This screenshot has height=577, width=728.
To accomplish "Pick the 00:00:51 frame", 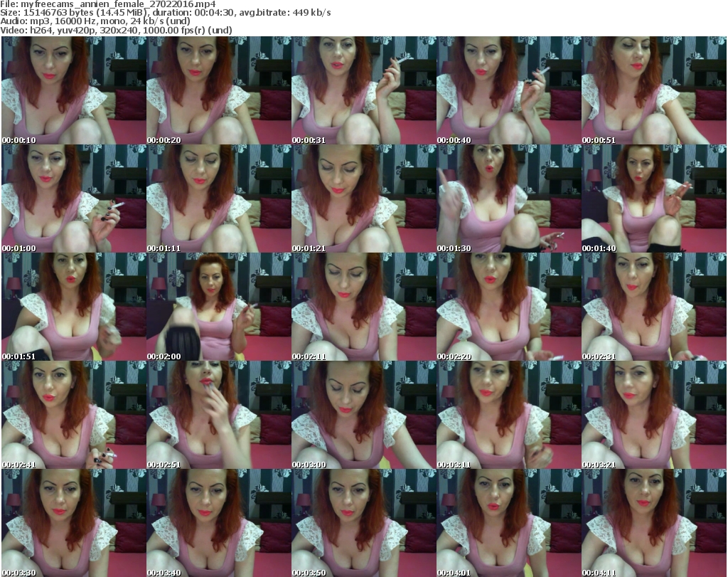I will (654, 90).
